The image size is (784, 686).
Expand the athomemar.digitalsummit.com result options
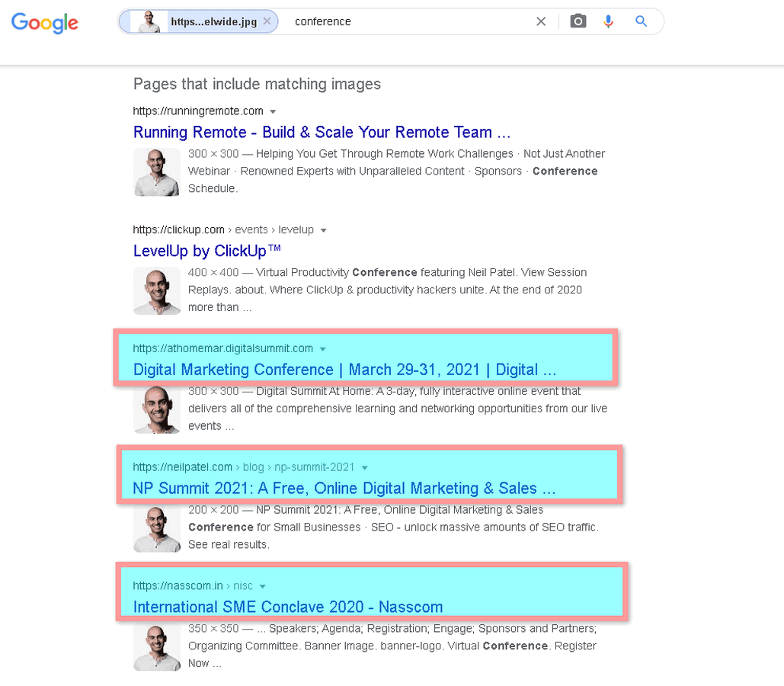322,348
